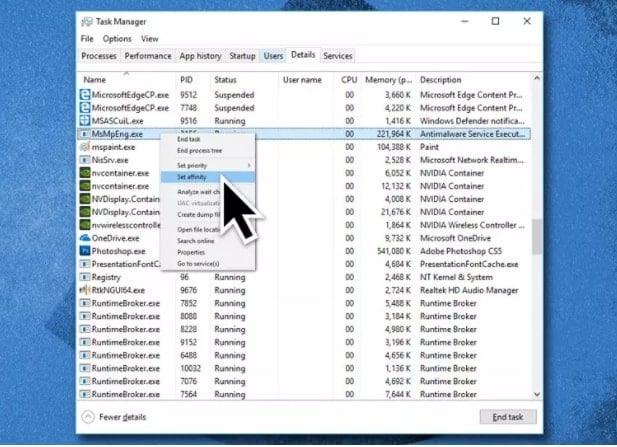The width and height of the screenshot is (617, 447).
Task: Click the Photoshop.exe Ps icon
Action: (85, 251)
